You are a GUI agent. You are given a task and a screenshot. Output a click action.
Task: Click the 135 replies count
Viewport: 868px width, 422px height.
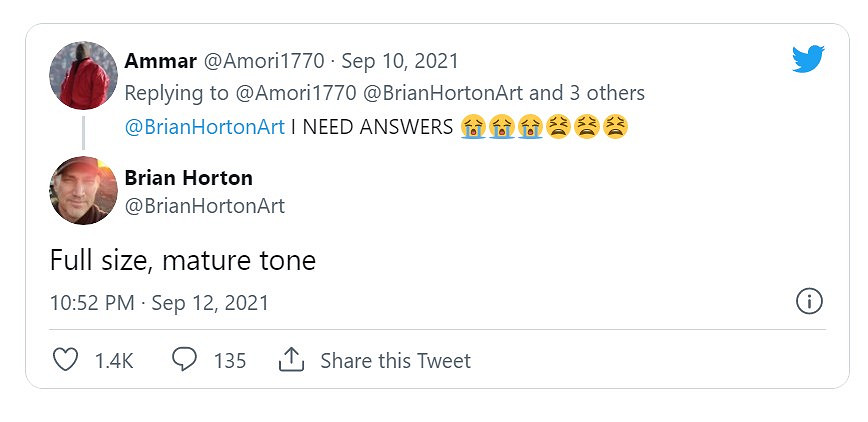230,360
